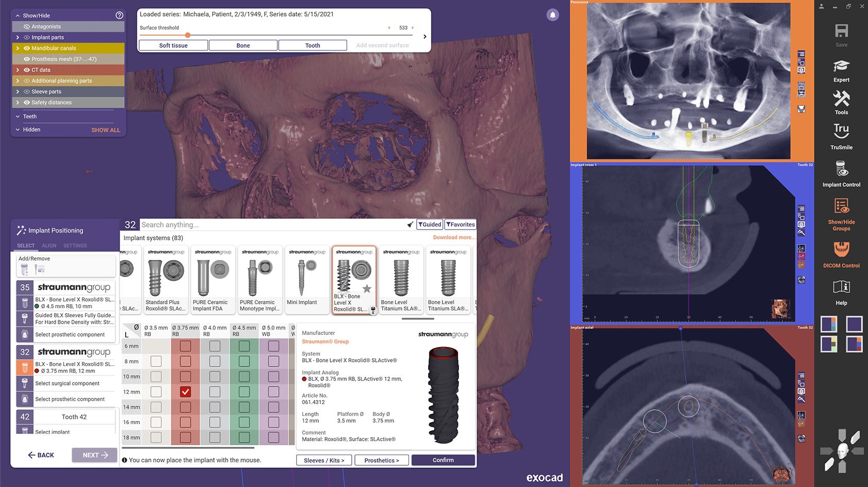Click the notification bell icon
Viewport: 868px width, 487px height.
(x=553, y=15)
